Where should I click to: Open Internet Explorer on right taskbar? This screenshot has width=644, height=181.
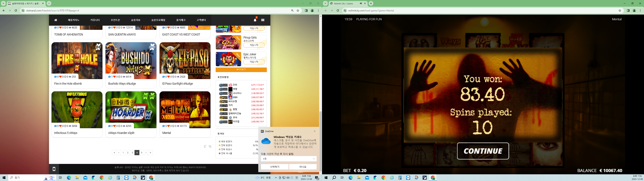392,178
